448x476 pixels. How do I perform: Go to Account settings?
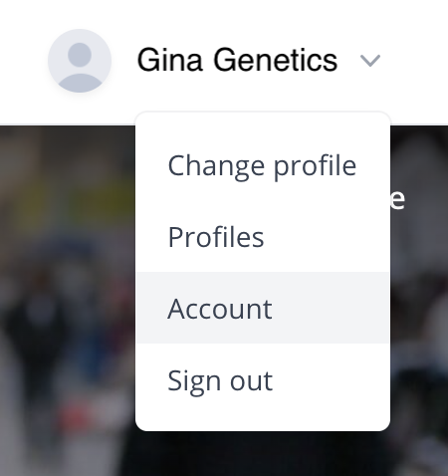(262, 308)
